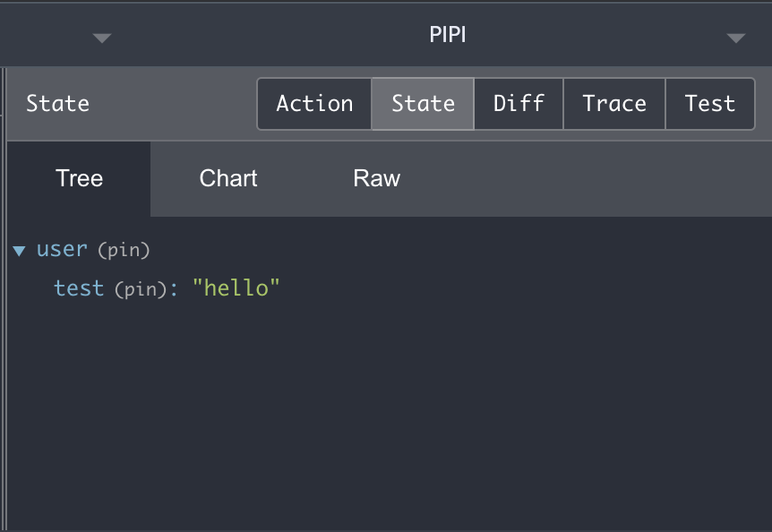
Task: Click the PIPI instance selector label
Action: click(447, 34)
